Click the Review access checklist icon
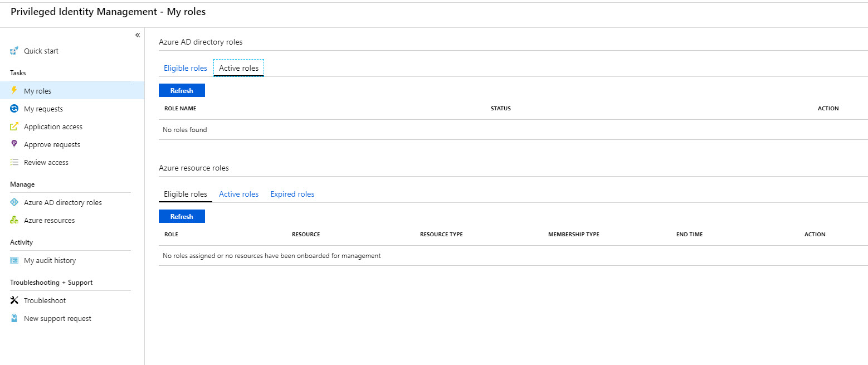868x365 pixels. tap(14, 162)
